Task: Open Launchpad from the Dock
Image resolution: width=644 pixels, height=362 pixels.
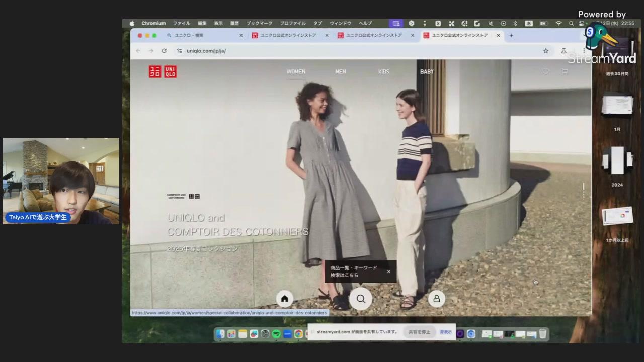Action: (x=231, y=334)
